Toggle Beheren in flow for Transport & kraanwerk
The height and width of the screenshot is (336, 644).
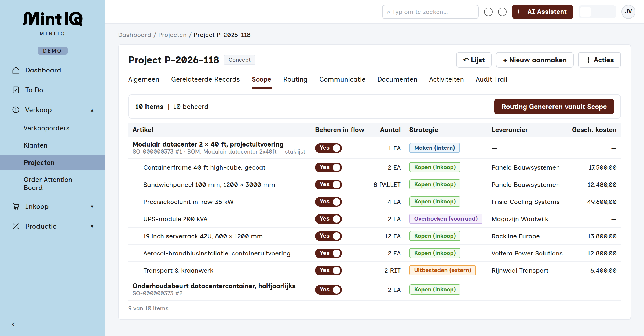(328, 271)
